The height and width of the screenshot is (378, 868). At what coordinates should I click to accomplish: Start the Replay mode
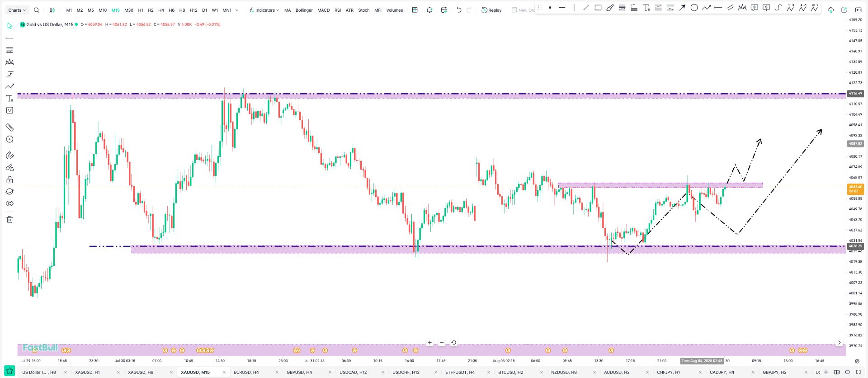tap(491, 10)
